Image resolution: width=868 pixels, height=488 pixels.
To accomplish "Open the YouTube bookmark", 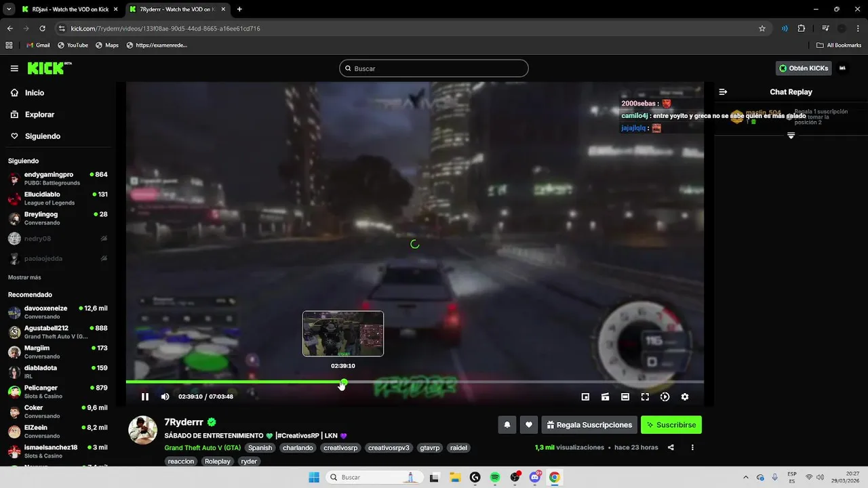I will pyautogui.click(x=73, y=45).
